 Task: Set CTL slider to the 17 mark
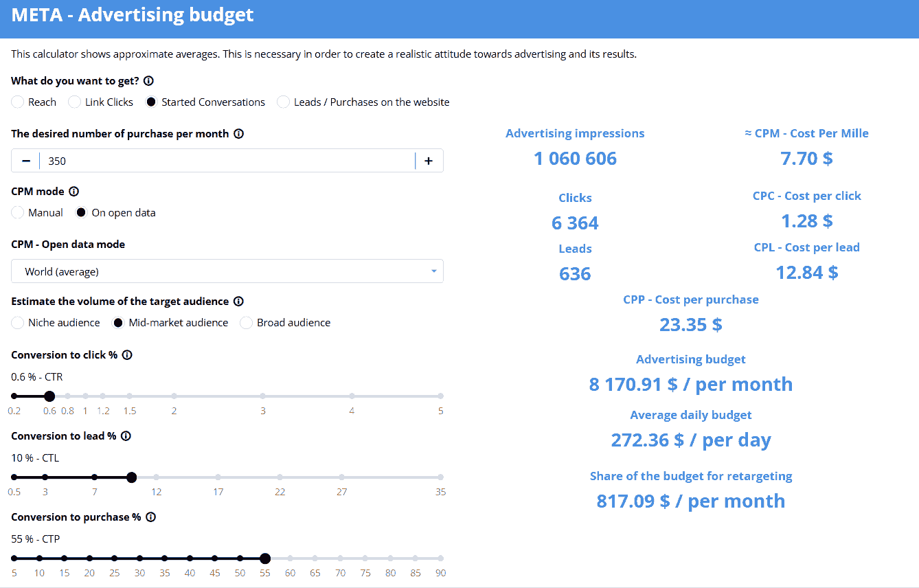click(218, 477)
